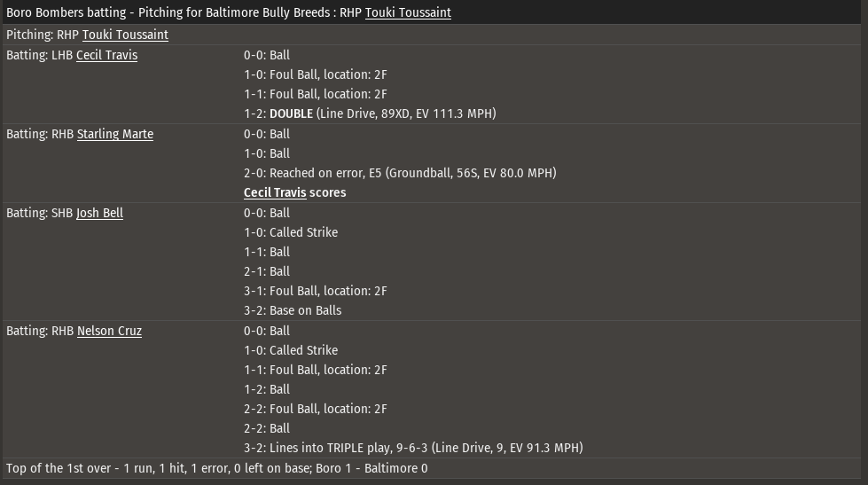This screenshot has width=868, height=485.
Task: Click the 'Batting: SHB' label
Action: 40,213
